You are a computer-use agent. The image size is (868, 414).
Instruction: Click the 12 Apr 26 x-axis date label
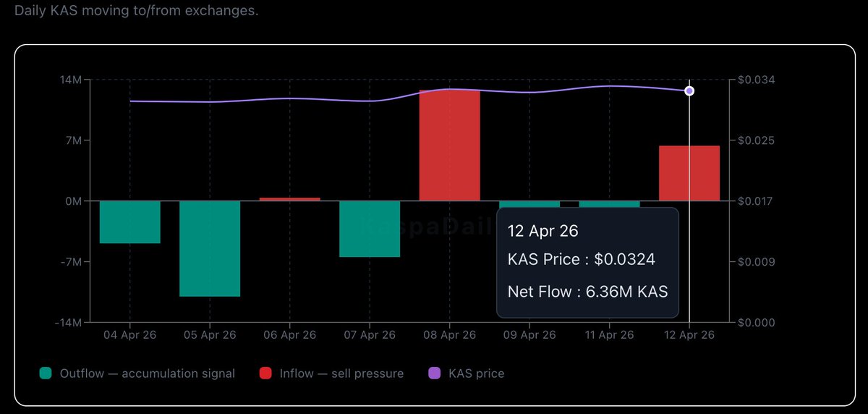tap(689, 335)
